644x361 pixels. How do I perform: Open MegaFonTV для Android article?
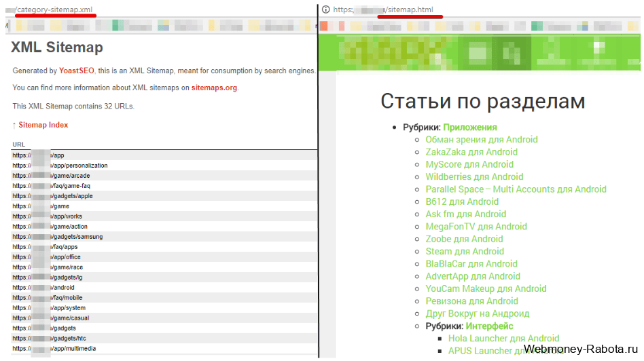[476, 227]
